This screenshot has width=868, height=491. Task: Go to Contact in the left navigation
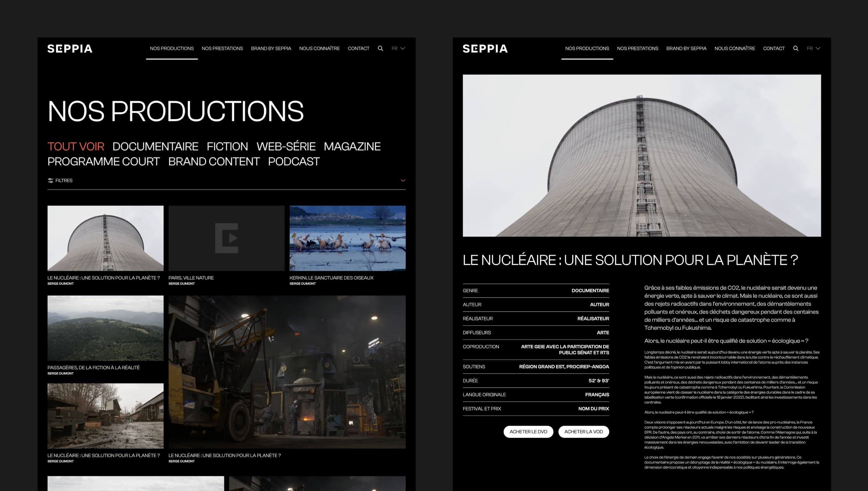coord(358,48)
